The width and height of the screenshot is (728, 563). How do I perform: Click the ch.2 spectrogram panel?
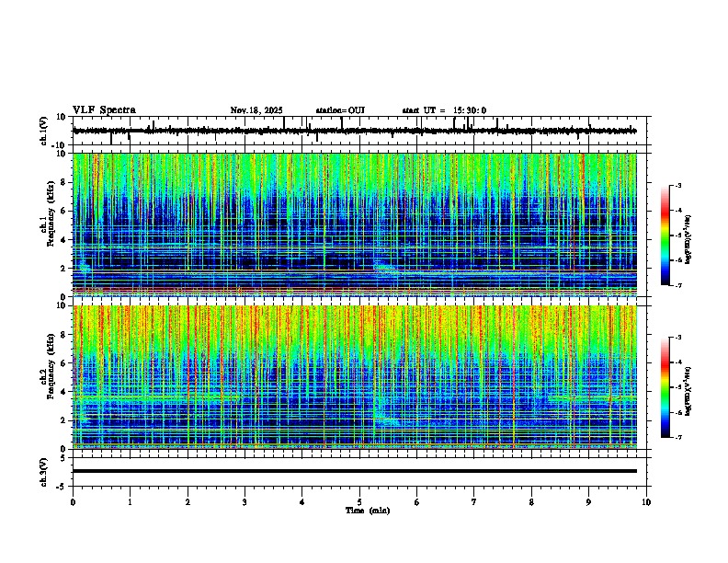point(354,377)
